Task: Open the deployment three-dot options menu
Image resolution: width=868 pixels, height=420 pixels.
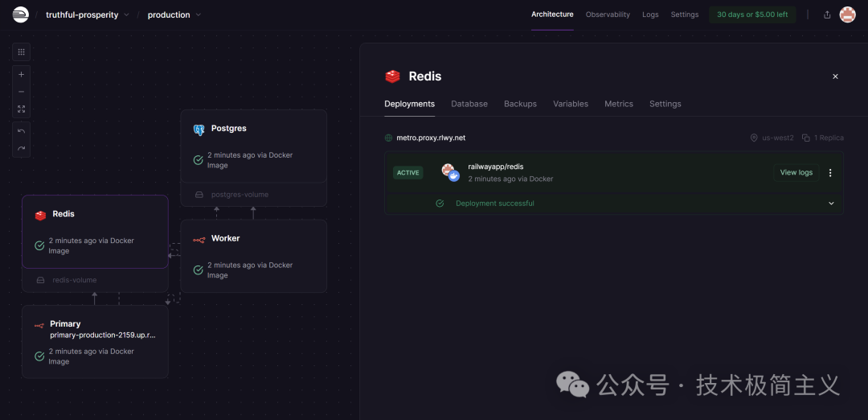Action: pos(829,172)
